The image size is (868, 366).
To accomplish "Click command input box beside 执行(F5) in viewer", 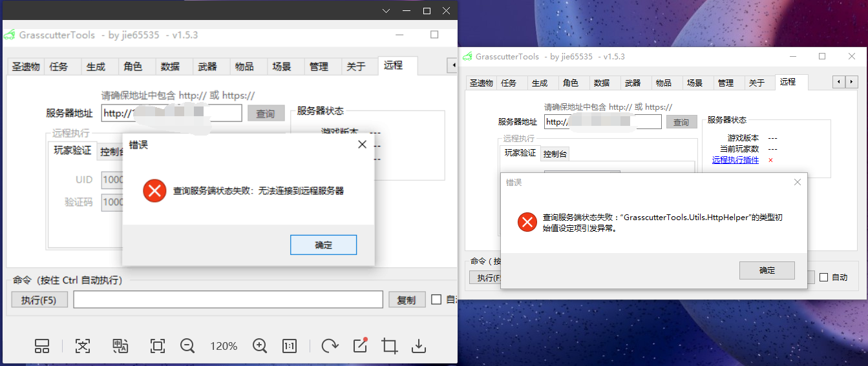I will pos(228,300).
